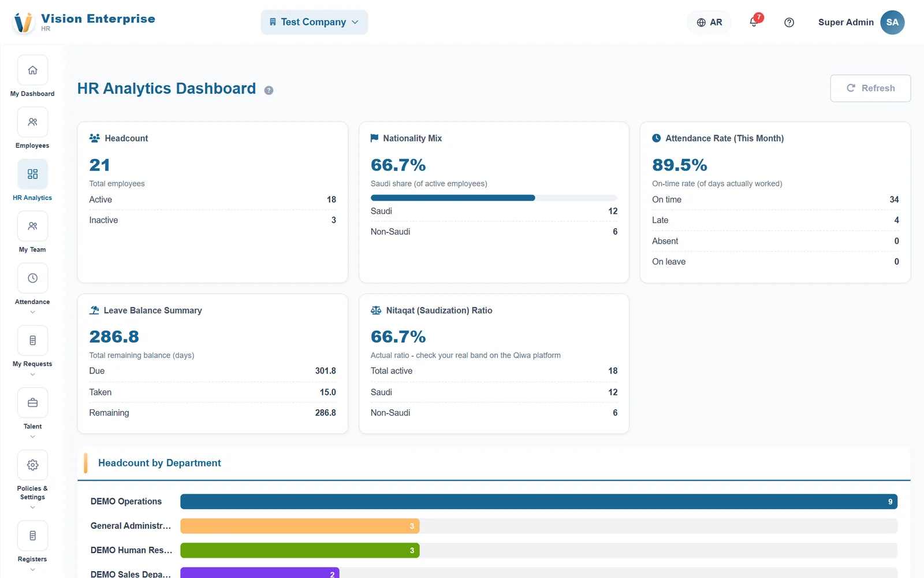Open the My Team sidebar icon
The image size is (924, 578).
pyautogui.click(x=32, y=226)
